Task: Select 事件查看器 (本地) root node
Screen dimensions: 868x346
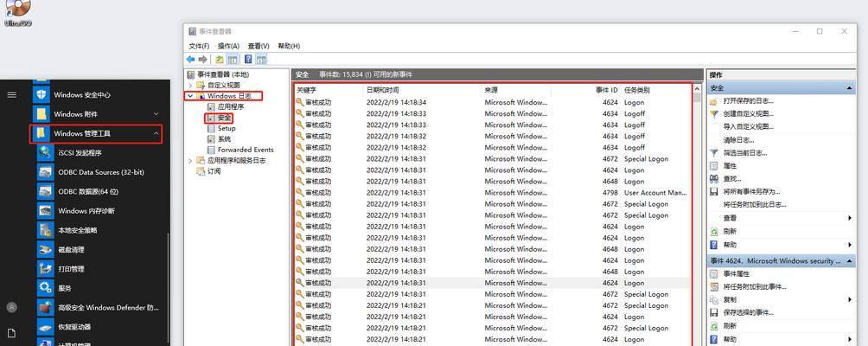Action: (x=223, y=74)
